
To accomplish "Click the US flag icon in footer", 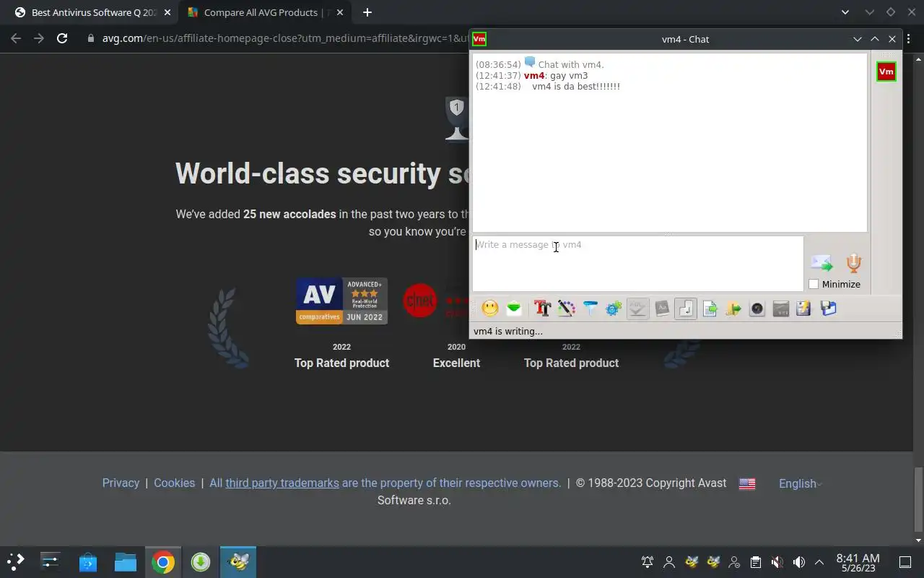I will pos(747,484).
